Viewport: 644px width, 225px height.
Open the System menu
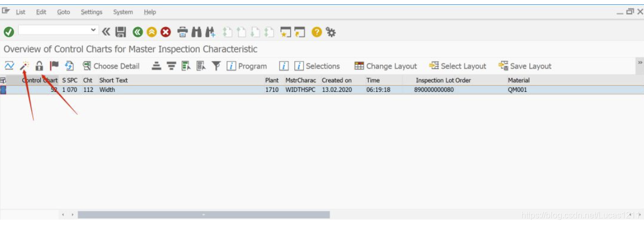123,12
